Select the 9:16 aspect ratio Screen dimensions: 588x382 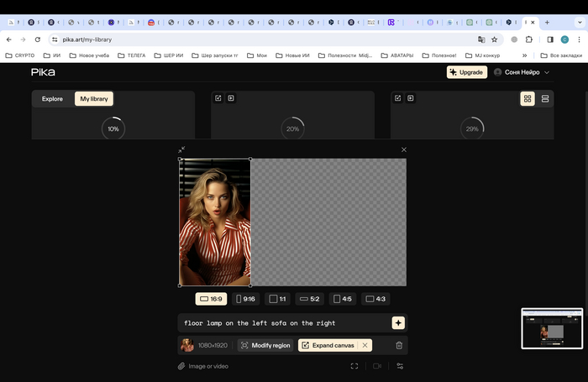click(246, 299)
